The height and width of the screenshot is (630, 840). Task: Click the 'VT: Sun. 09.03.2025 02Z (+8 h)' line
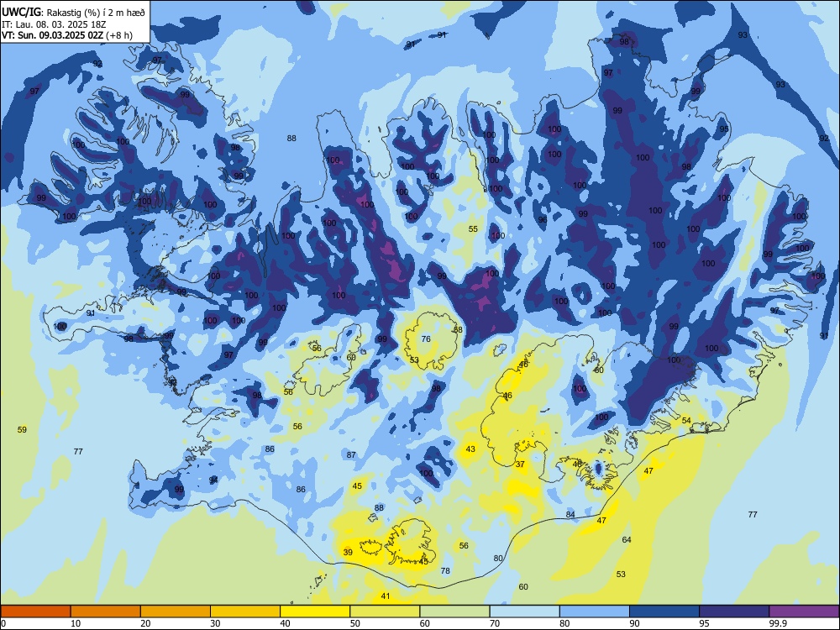tap(67, 35)
